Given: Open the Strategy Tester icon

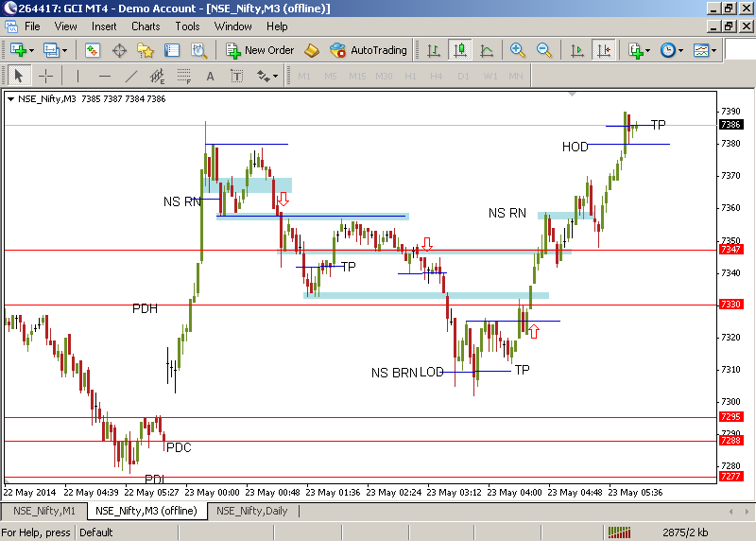Looking at the screenshot, I should point(198,50).
